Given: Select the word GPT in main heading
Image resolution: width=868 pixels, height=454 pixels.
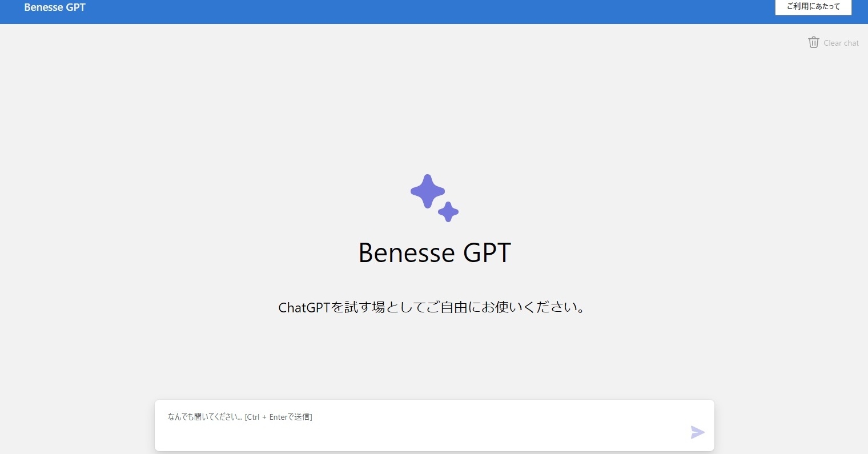Looking at the screenshot, I should tap(487, 252).
